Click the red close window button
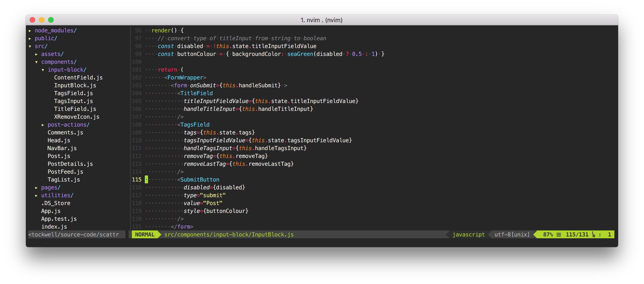This screenshot has height=284, width=644. pyautogui.click(x=32, y=20)
